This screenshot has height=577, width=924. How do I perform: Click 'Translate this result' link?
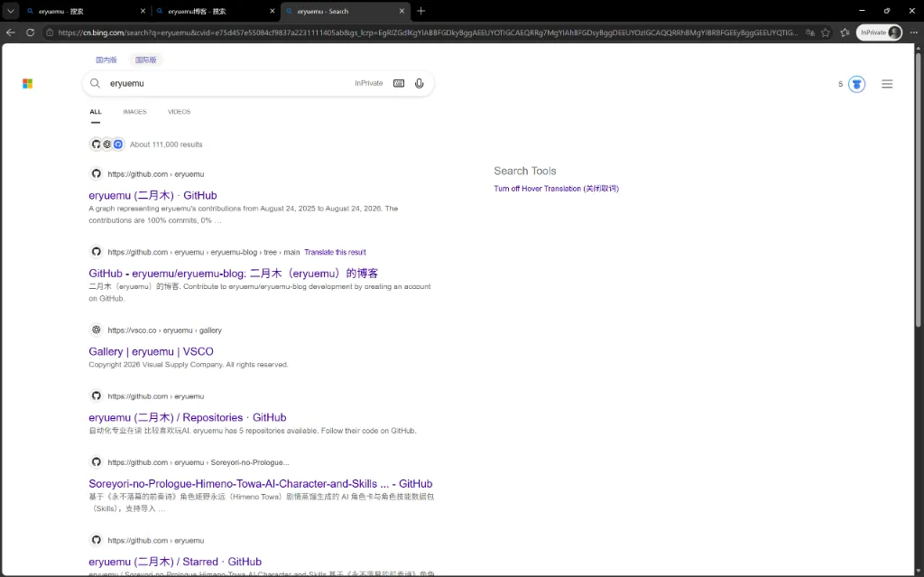click(x=335, y=252)
